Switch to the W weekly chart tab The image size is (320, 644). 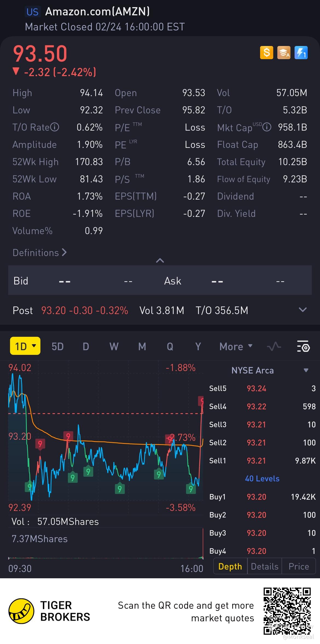[x=114, y=346]
